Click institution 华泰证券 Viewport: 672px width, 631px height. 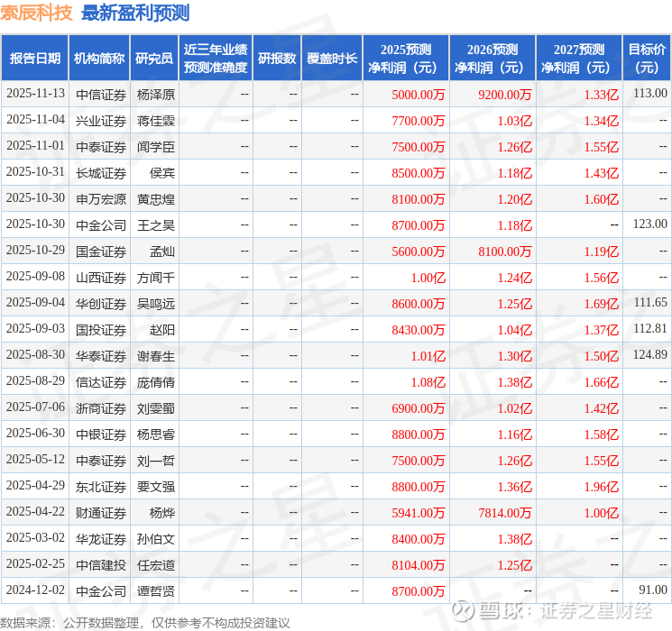click(x=101, y=356)
